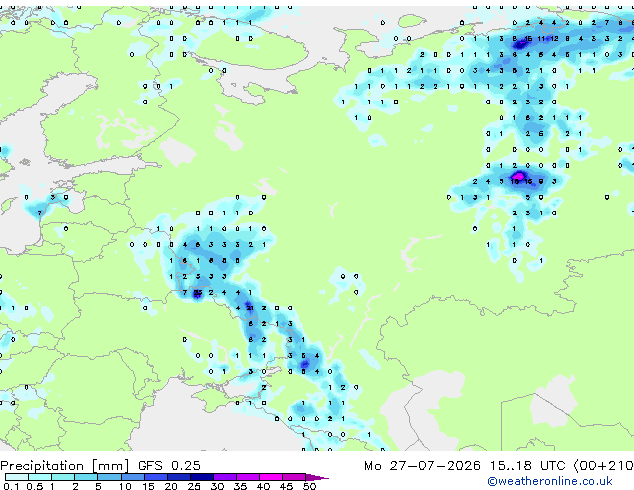Click the '50' legend scale label
This screenshot has height=490, width=634.
310,486
